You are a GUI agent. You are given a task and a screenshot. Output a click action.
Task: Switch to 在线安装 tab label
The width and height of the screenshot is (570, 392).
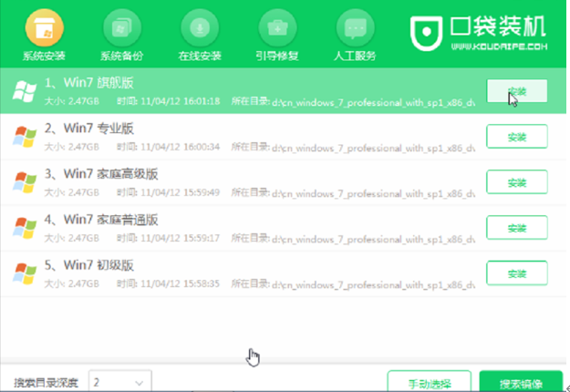pos(200,56)
